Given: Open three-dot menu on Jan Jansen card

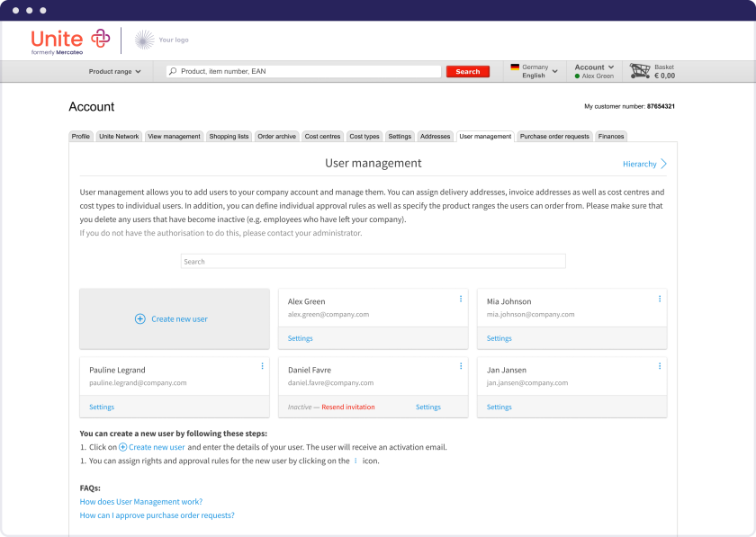Looking at the screenshot, I should [x=660, y=366].
